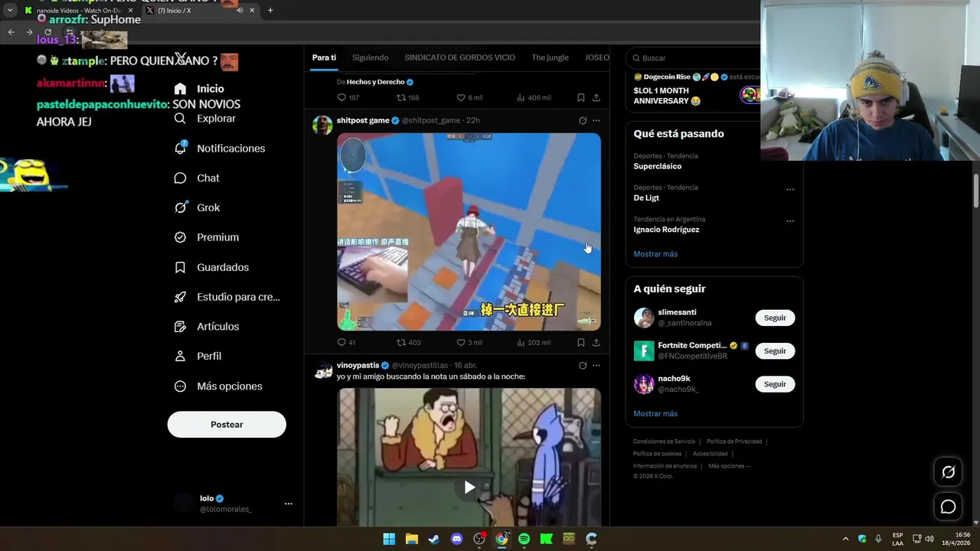Open more options for De Ligt trend
The image size is (980, 551).
[790, 190]
